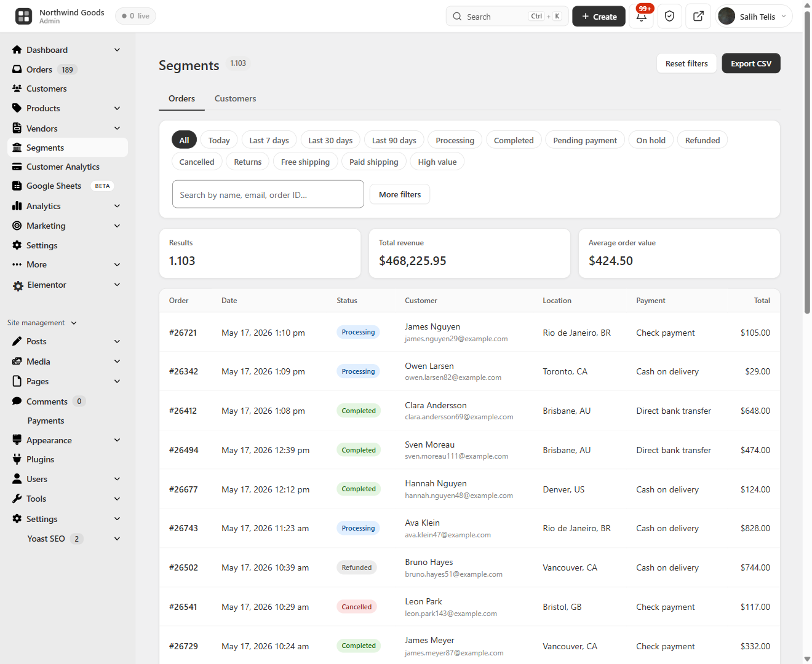
Task: Open the Salih Telis account dropdown arrow
Action: click(784, 17)
